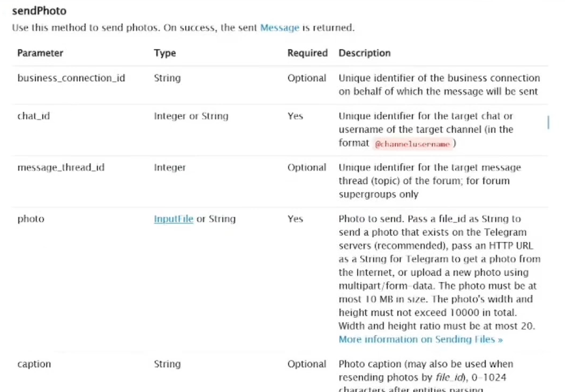Click the Required column header
This screenshot has width=565, height=392.
(307, 53)
